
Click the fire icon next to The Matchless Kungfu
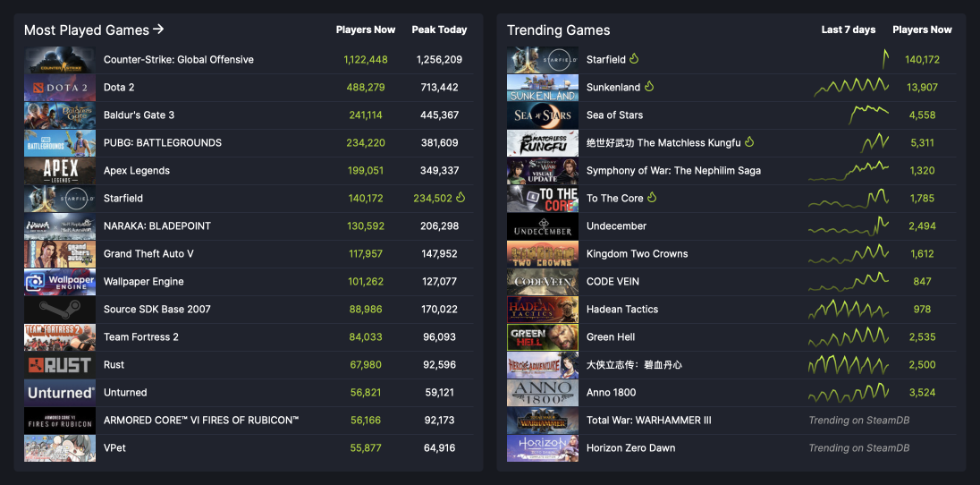(x=749, y=142)
